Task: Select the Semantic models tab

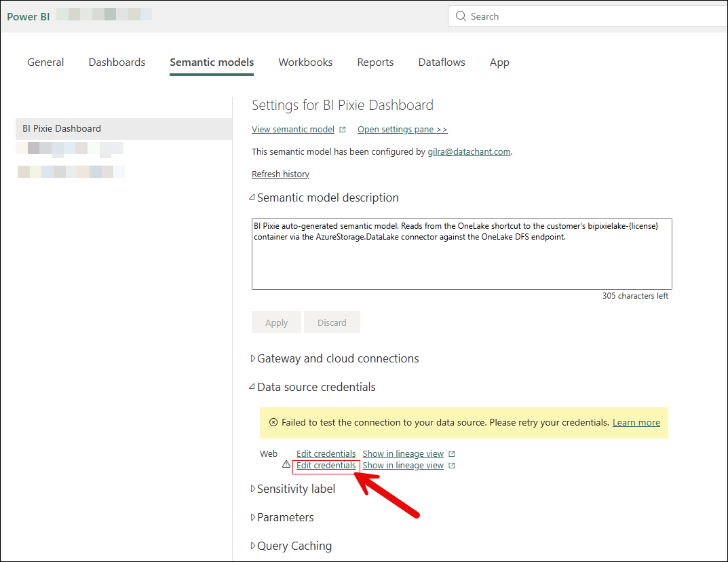Action: [x=212, y=62]
